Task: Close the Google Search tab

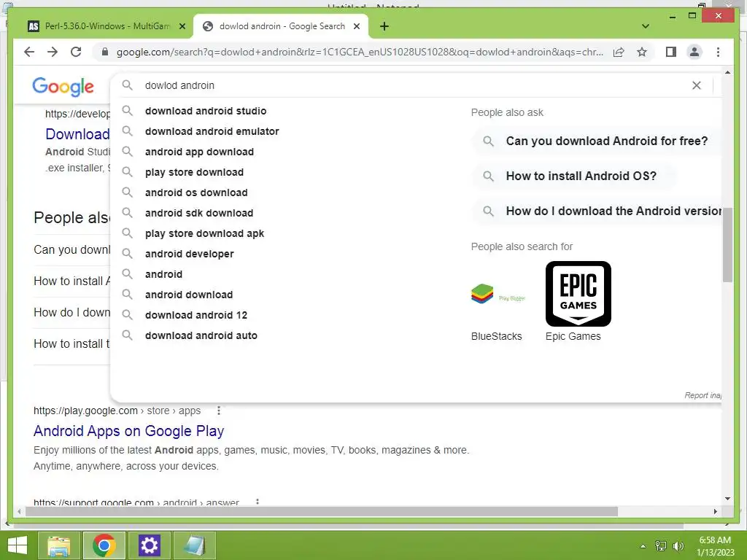Action: click(x=356, y=26)
